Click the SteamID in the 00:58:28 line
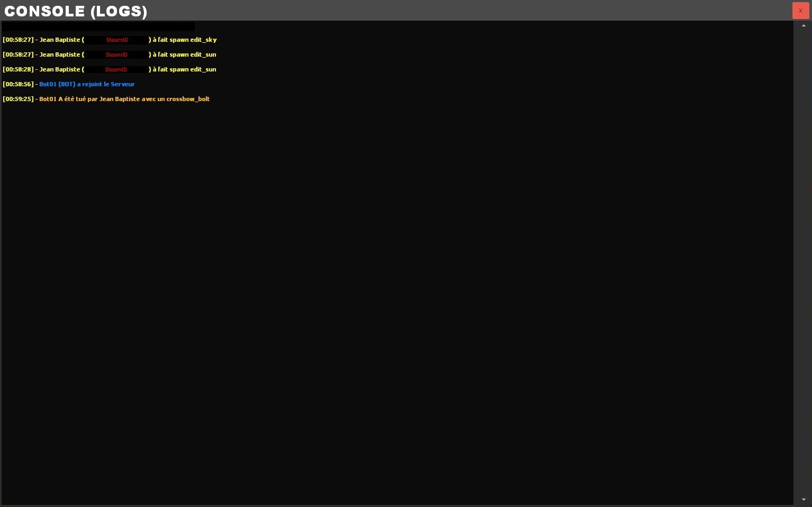The image size is (812, 507). pos(116,69)
